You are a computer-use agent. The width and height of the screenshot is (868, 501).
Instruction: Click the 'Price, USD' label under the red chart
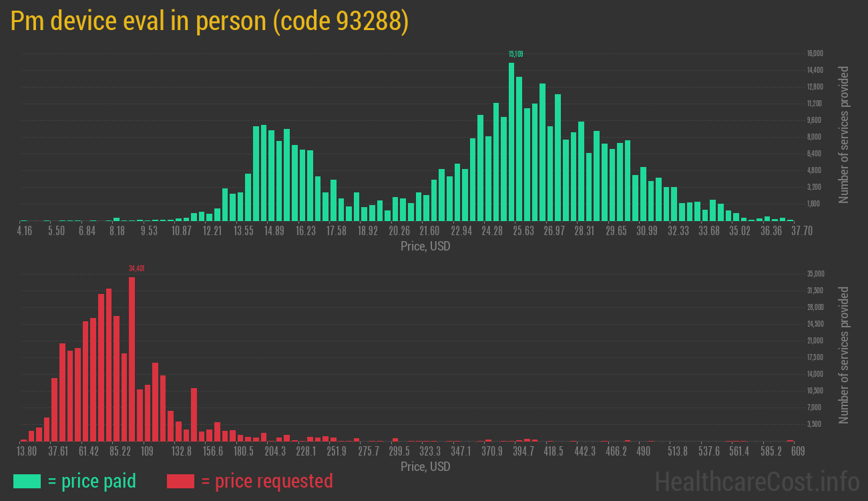pos(425,467)
